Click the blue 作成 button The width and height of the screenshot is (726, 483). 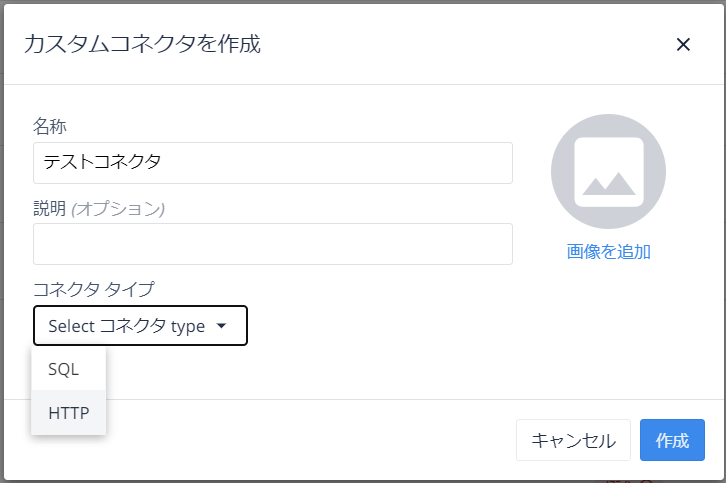672,440
